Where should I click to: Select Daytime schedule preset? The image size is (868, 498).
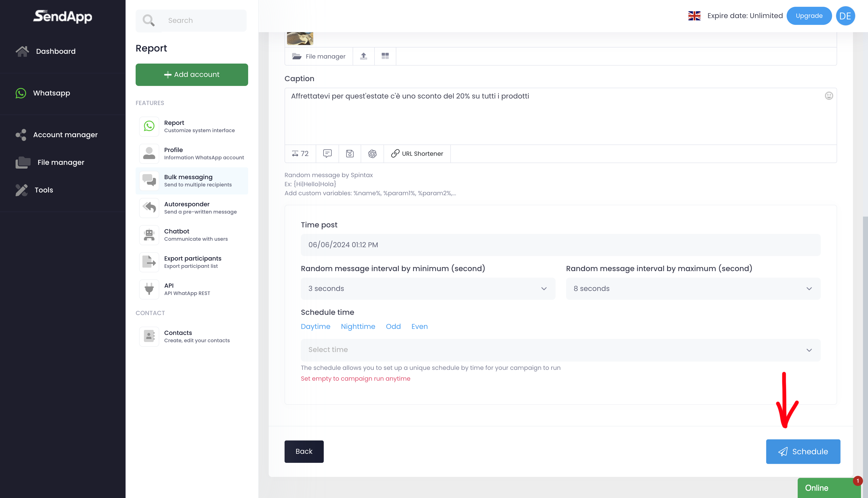(x=315, y=326)
